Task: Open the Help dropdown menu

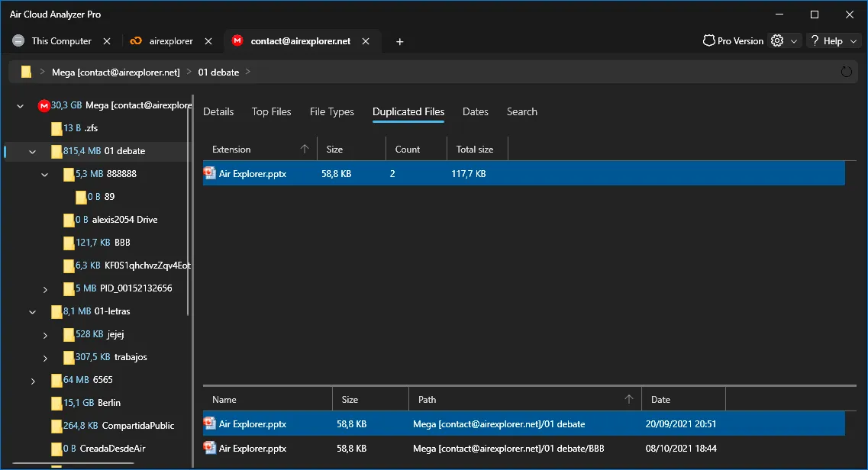Action: [x=834, y=41]
